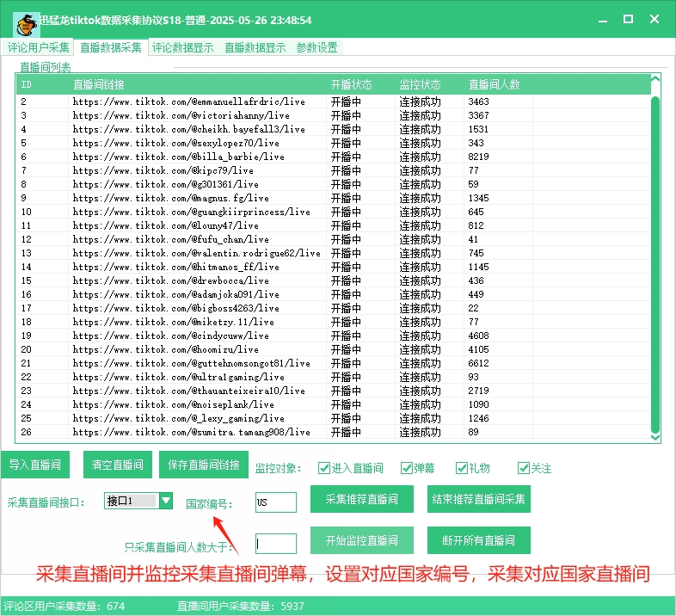Screen dimensions: 676x616
Task: Click the @louny47 live link
Action: click(x=165, y=225)
